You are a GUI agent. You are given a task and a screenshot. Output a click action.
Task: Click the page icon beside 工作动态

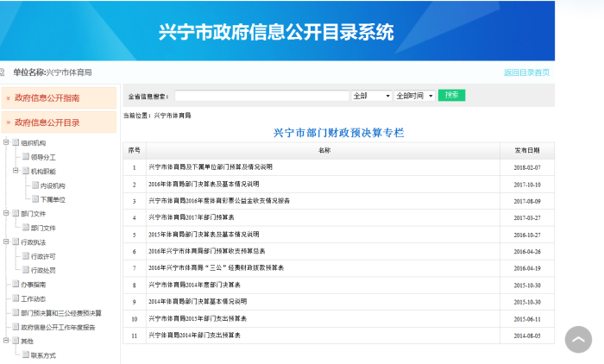click(x=16, y=298)
